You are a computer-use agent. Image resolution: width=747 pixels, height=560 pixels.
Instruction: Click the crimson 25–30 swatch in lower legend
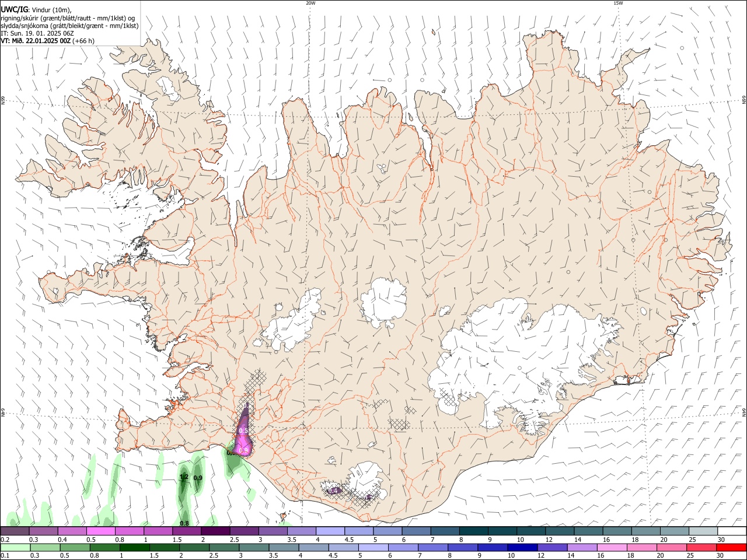[701, 548]
